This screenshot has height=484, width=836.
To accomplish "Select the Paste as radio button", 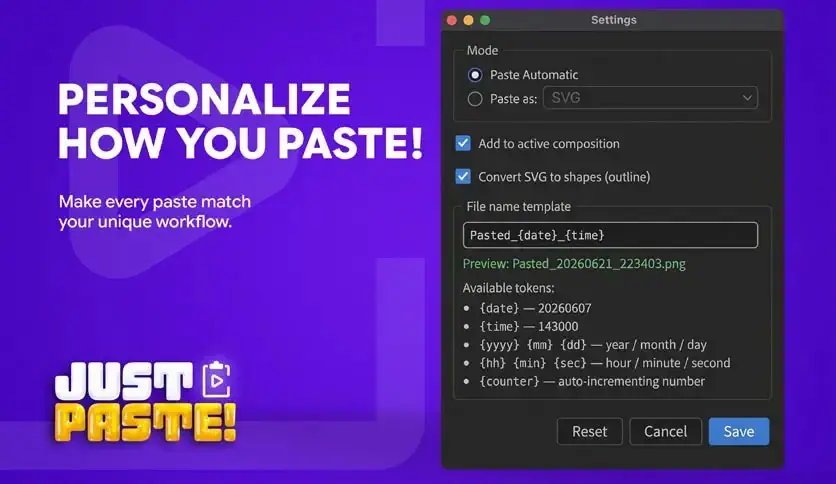I will (x=475, y=99).
